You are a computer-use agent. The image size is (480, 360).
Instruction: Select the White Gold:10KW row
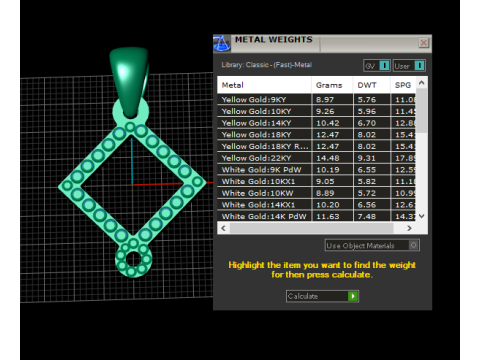(x=316, y=193)
